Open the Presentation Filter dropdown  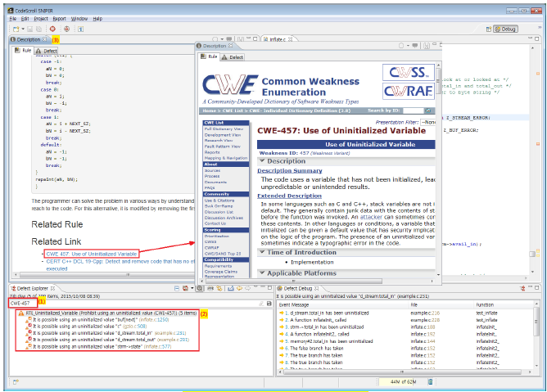(x=427, y=123)
